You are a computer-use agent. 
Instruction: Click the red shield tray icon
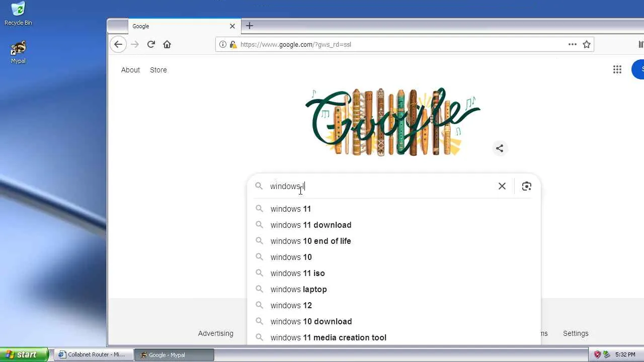(x=597, y=354)
